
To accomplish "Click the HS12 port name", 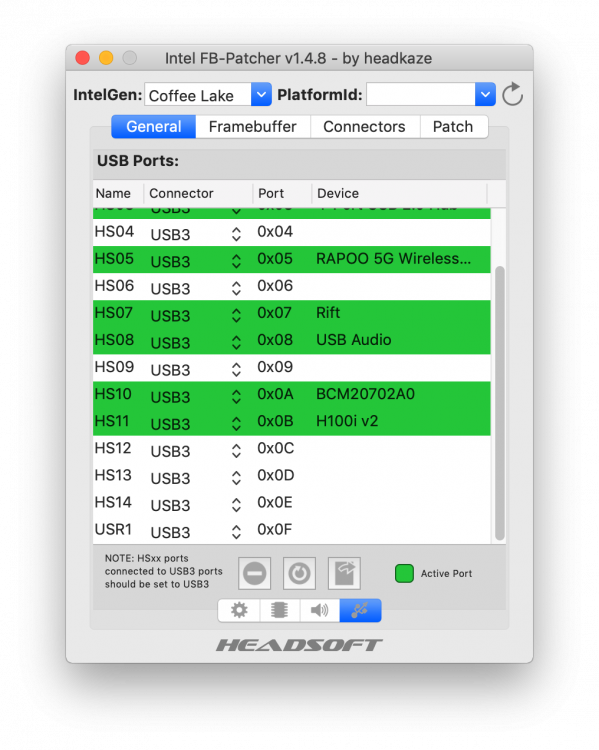I will coord(113,448).
